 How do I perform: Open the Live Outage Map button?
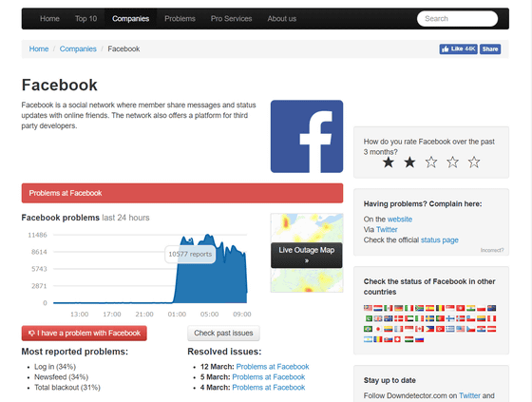pos(306,255)
